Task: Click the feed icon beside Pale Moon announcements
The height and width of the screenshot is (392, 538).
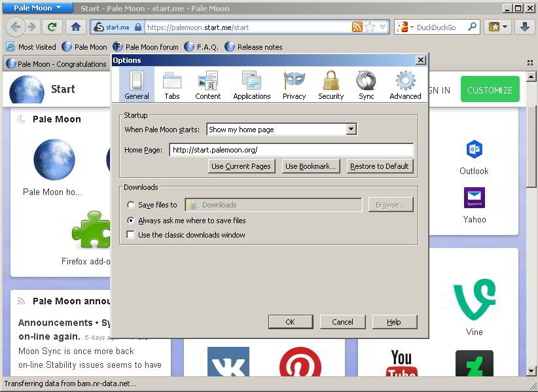Action: point(22,301)
